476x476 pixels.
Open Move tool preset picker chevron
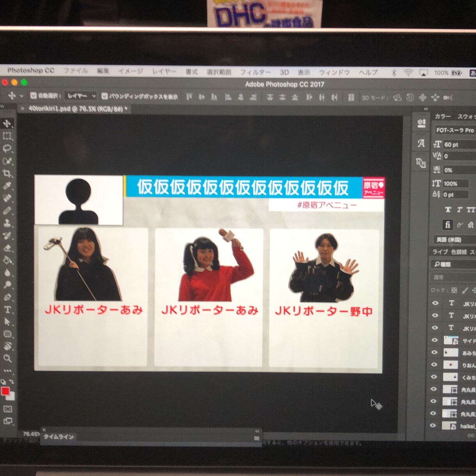21,96
